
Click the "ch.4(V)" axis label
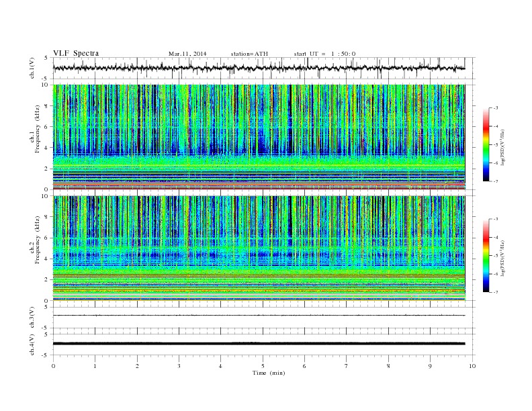(32, 345)
